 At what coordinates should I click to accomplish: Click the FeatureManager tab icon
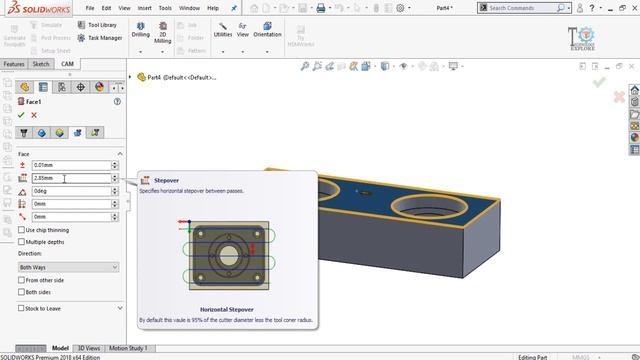coord(24,87)
